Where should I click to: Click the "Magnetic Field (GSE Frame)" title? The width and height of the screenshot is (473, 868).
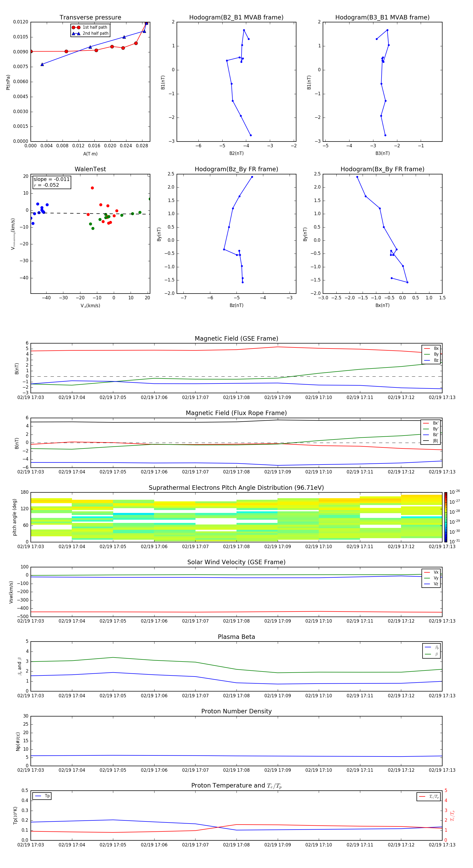(x=236, y=339)
